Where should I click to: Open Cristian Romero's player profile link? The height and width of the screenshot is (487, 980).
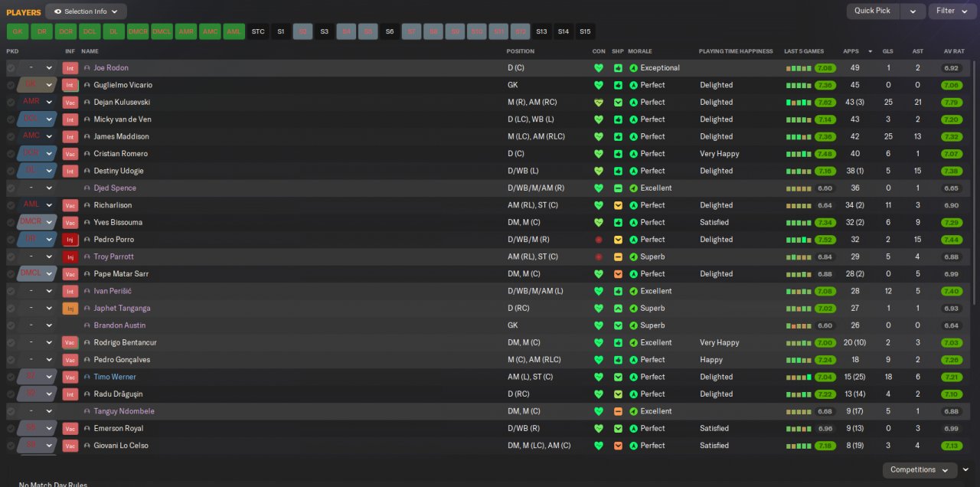(120, 154)
